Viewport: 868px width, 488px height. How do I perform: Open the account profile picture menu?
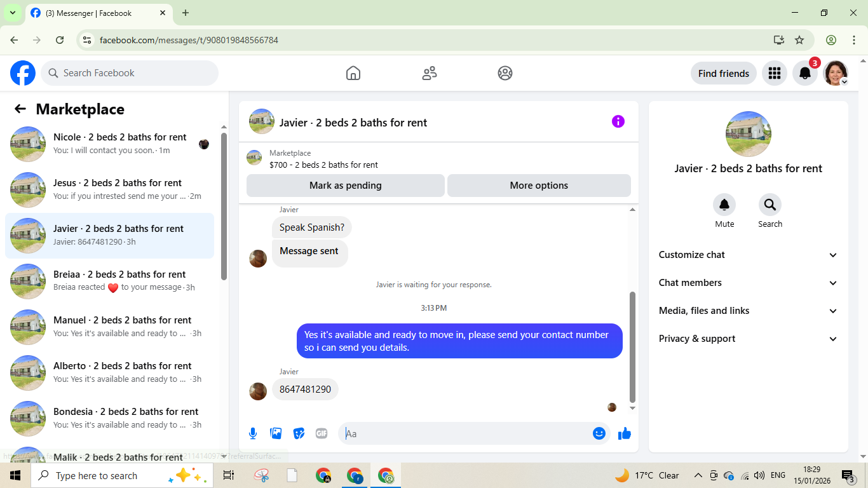tap(836, 73)
